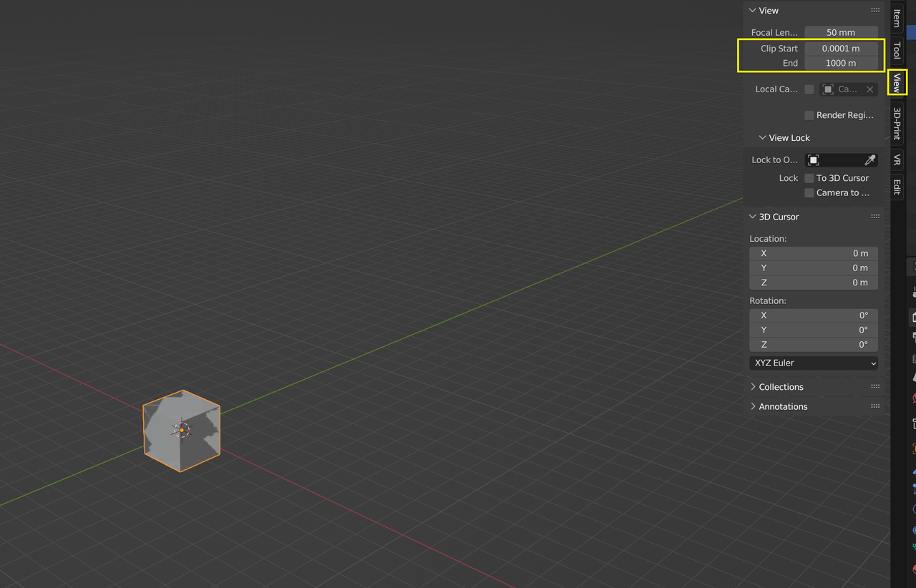
Task: Pick lock object with the eyedropper
Action: (869, 160)
